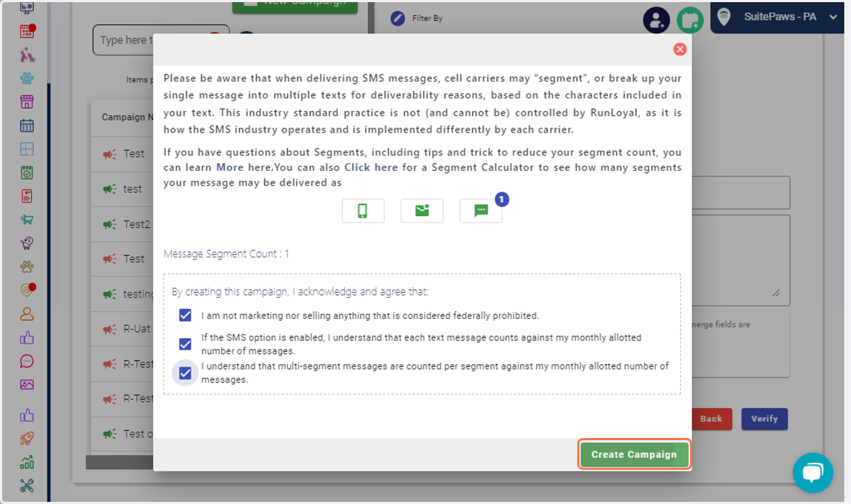
Task: Uncheck the federally prohibited marketing acknowledgment
Action: pyautogui.click(x=185, y=315)
